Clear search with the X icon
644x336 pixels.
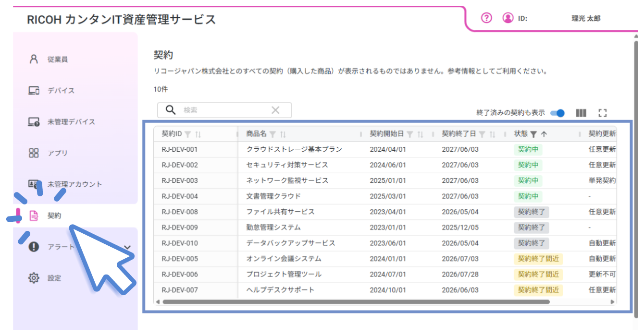275,110
